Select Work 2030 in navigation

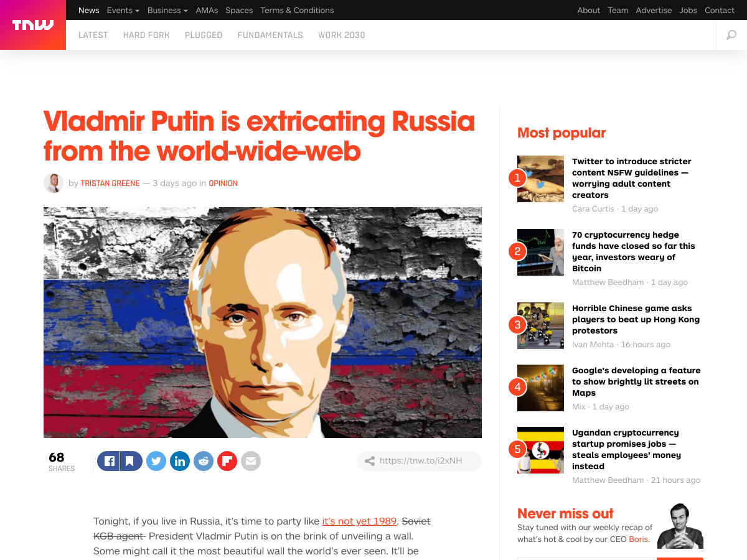pos(342,35)
